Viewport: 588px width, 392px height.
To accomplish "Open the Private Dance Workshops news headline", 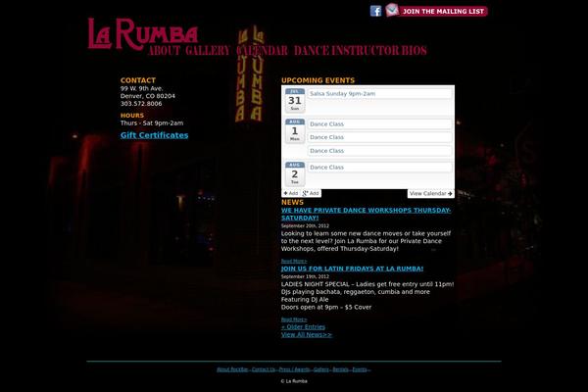I will click(366, 215).
